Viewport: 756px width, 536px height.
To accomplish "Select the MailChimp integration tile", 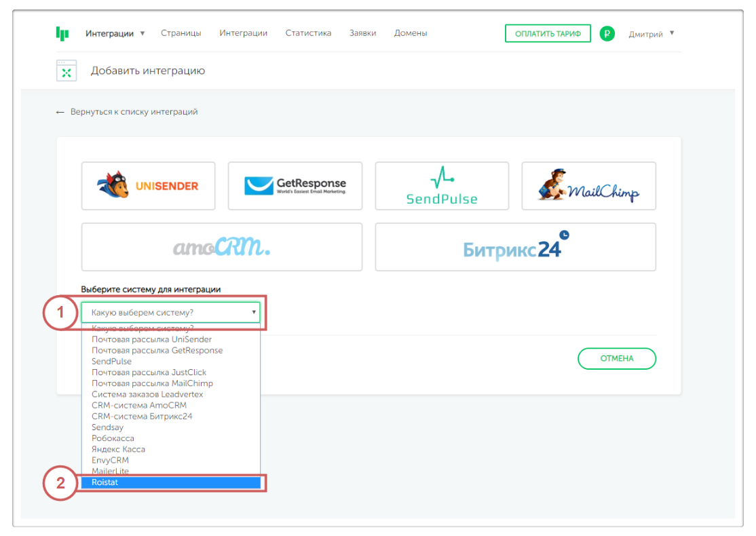I will tap(588, 186).
